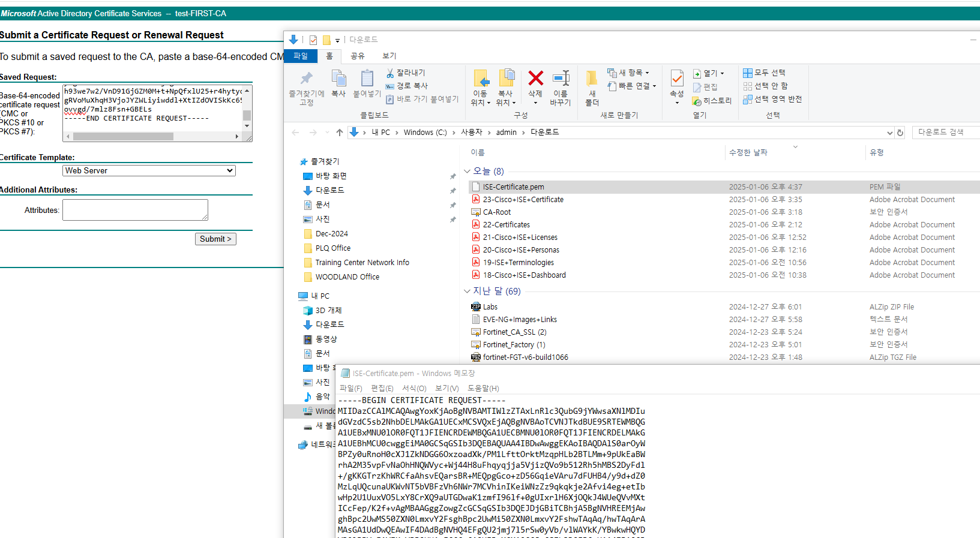Open the Desktop item in Quick Access
980x538 pixels.
[x=331, y=176]
